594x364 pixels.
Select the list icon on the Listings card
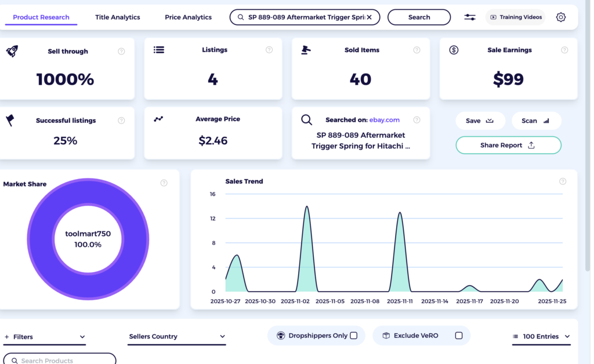(159, 49)
